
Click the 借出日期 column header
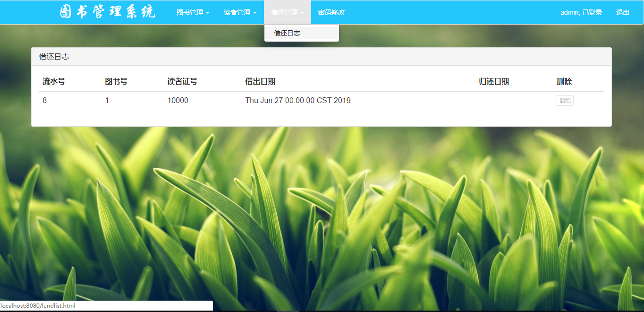coord(260,81)
